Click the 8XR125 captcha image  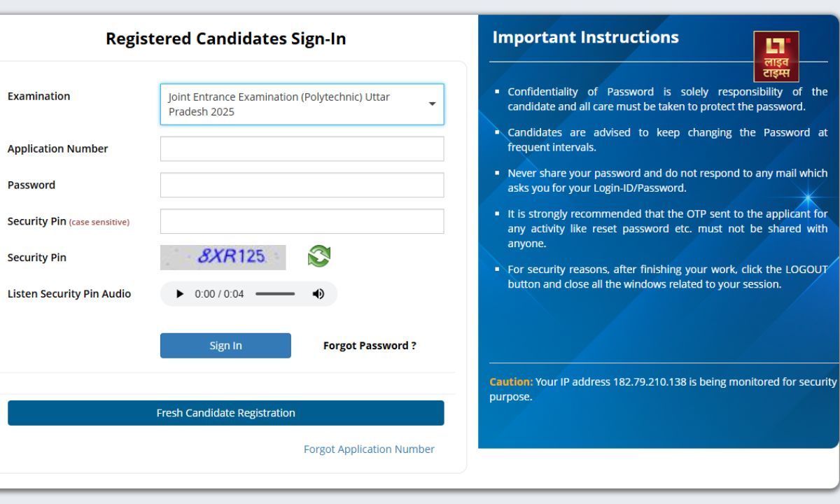(x=223, y=258)
